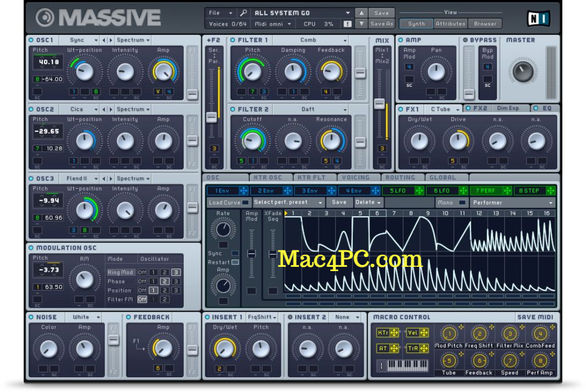Click OSC1 previous wavetable arrow
Viewport: 586px width, 392px height.
pyautogui.click(x=104, y=40)
